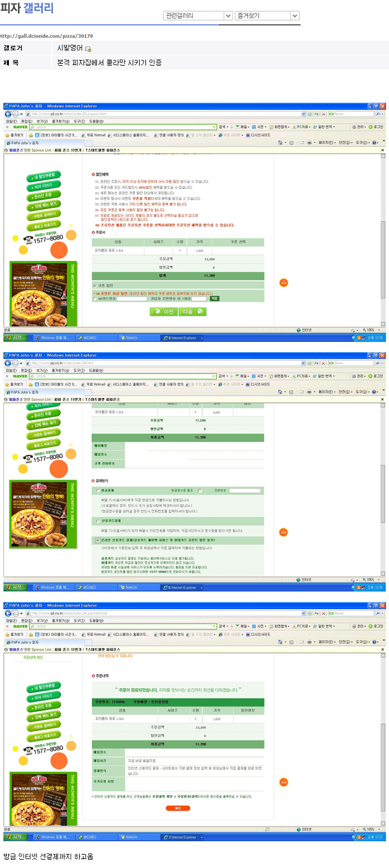Open 편집(E) menu in the top screenshot

pyautogui.click(x=27, y=121)
